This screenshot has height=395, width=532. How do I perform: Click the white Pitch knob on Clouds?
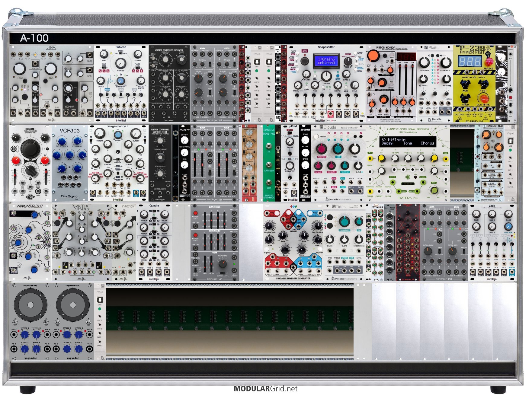355,149
